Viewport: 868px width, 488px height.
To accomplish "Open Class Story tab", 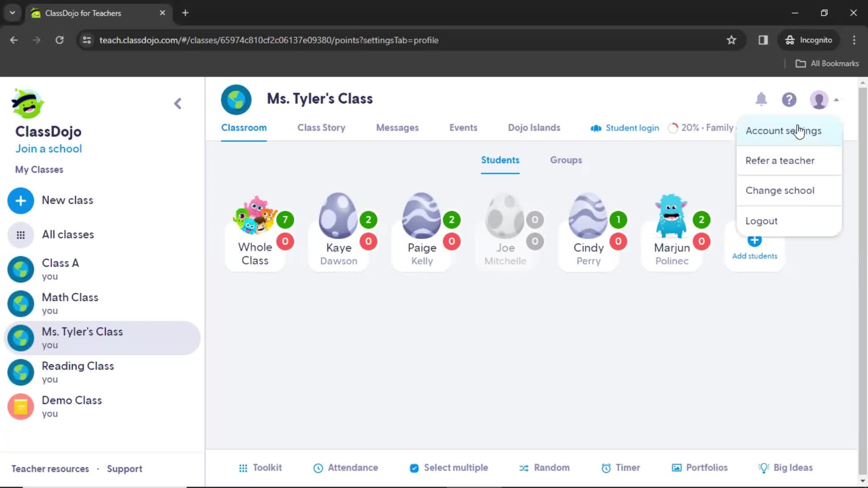I will pyautogui.click(x=321, y=127).
